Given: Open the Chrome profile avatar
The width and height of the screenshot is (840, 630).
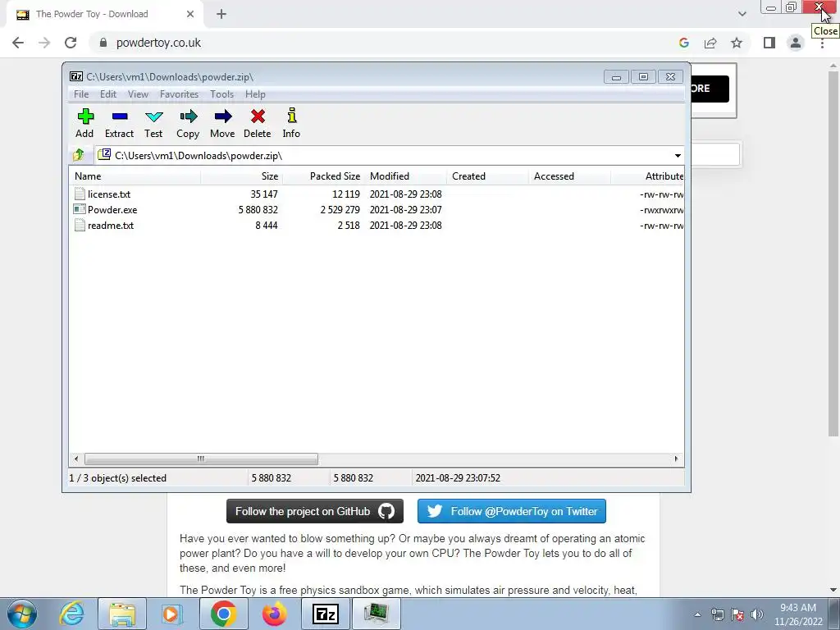Looking at the screenshot, I should (x=796, y=43).
